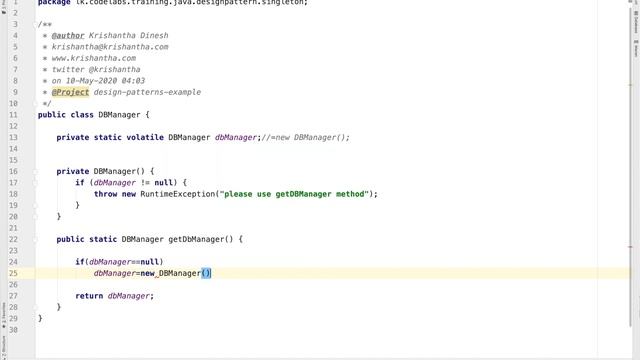The width and height of the screenshot is (640, 360).
Task: Click the warning stripe mark beside line 8
Action: [631, 85]
